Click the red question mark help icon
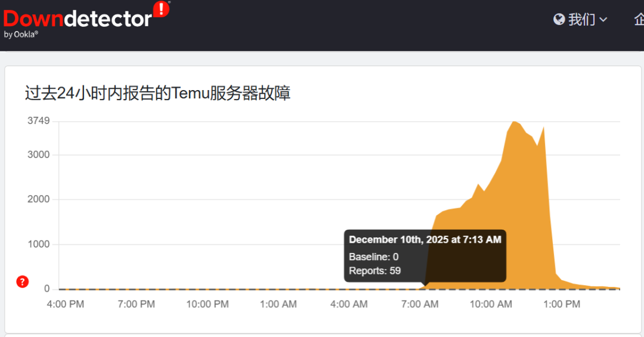 click(23, 282)
